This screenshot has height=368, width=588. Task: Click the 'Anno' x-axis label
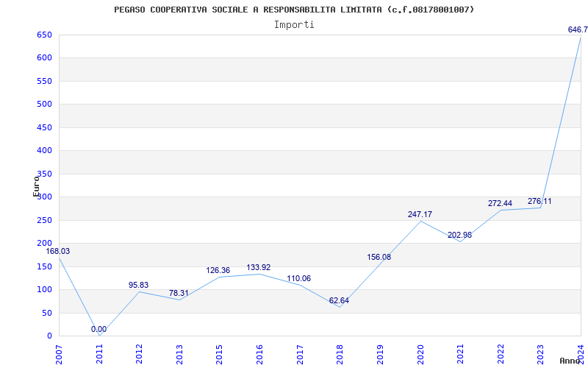click(x=570, y=361)
